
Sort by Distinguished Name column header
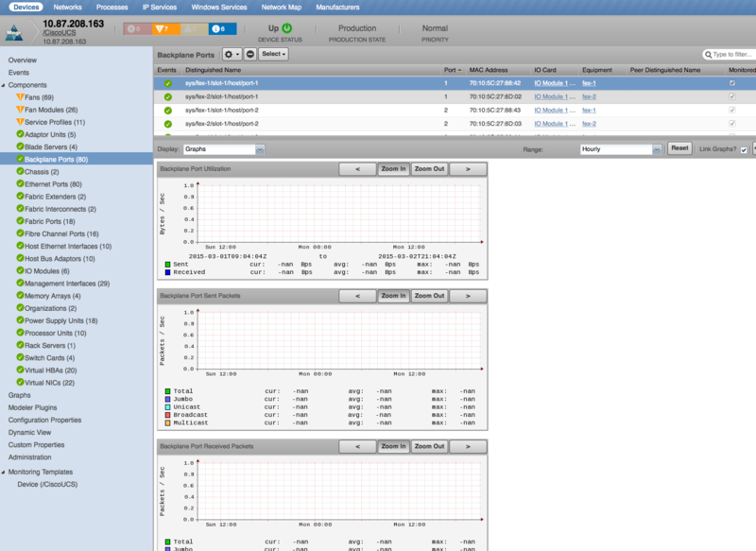tap(312, 70)
